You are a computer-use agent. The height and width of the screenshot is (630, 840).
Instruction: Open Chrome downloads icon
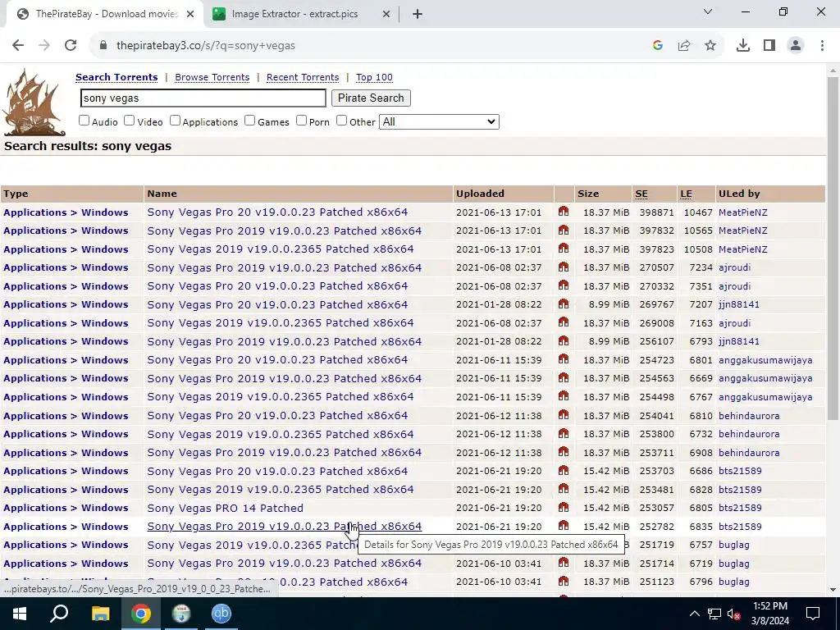(743, 46)
